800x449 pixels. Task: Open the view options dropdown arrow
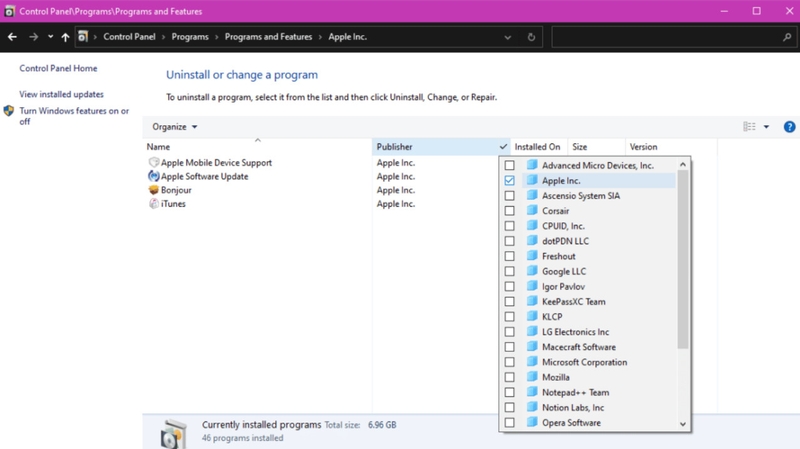[x=766, y=127]
